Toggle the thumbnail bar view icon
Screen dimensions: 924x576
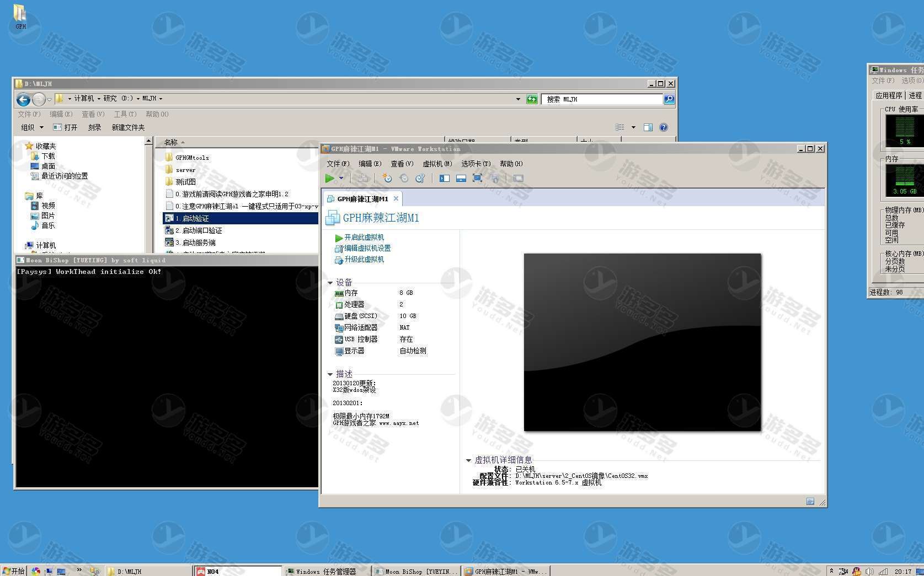pyautogui.click(x=461, y=178)
